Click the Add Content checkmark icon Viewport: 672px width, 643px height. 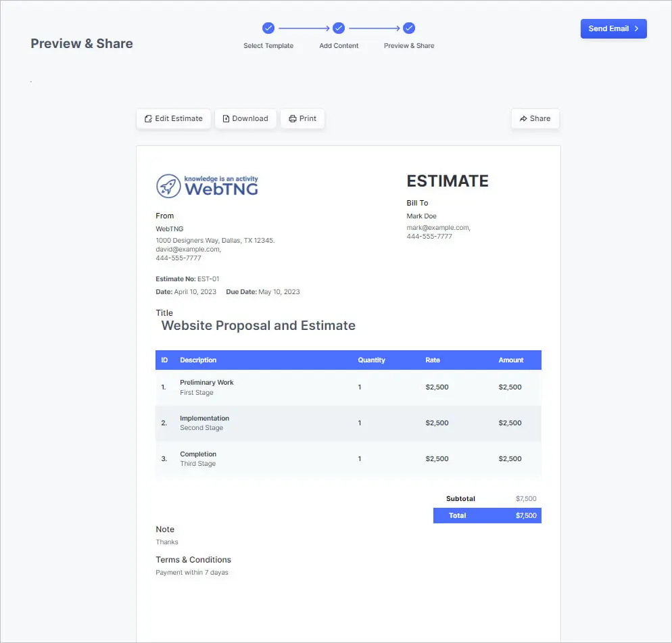339,28
